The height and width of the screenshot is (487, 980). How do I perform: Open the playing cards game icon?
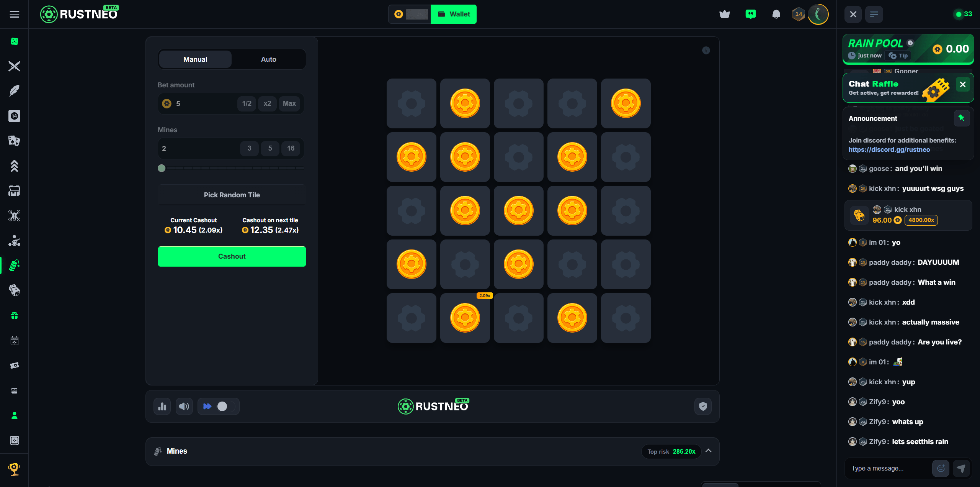pyautogui.click(x=15, y=141)
